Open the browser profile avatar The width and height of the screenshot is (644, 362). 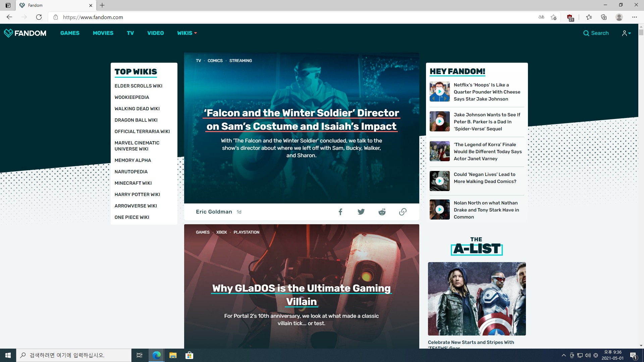619,17
